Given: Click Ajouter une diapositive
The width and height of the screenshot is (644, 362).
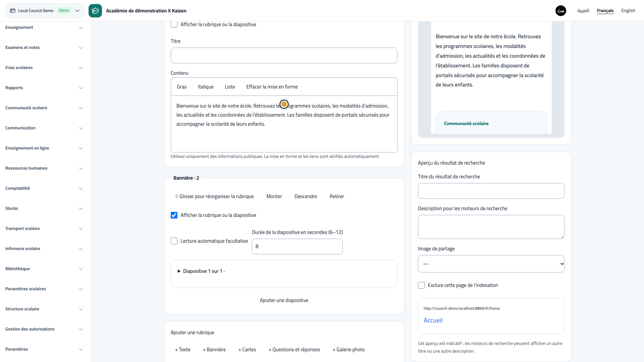Looking at the screenshot, I should tap(284, 300).
